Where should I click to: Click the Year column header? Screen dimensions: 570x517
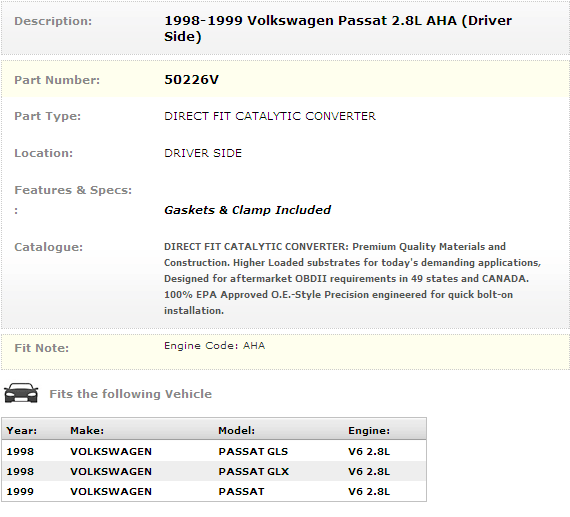21,430
